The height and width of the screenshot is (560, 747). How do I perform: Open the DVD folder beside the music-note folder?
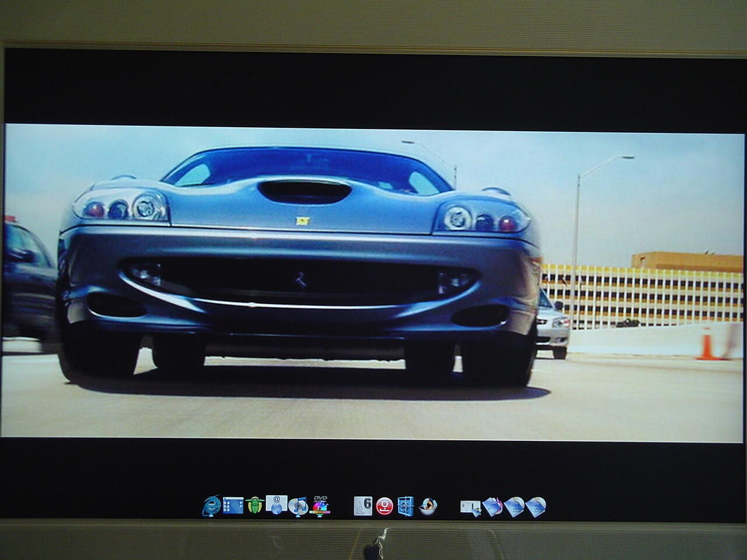[514, 506]
